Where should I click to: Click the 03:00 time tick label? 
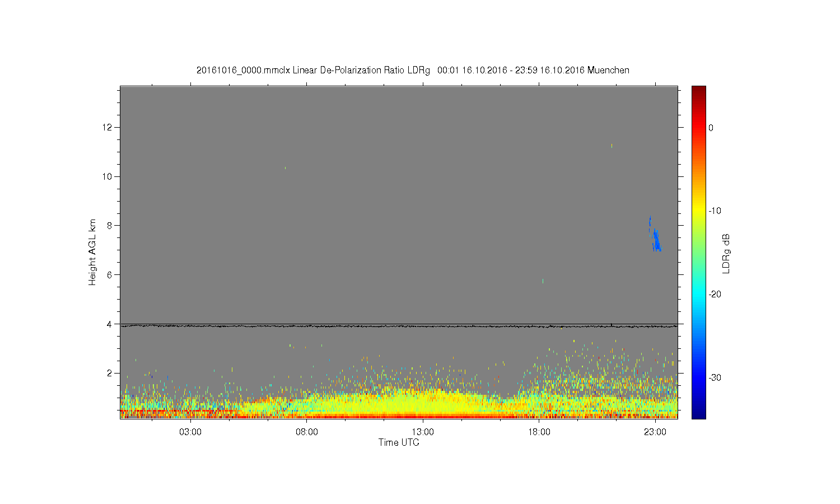[190, 432]
